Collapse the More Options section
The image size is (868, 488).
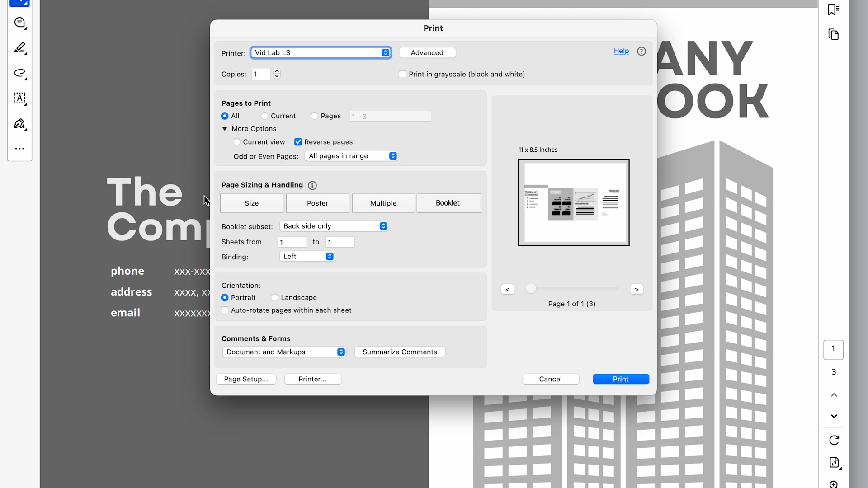pyautogui.click(x=225, y=129)
